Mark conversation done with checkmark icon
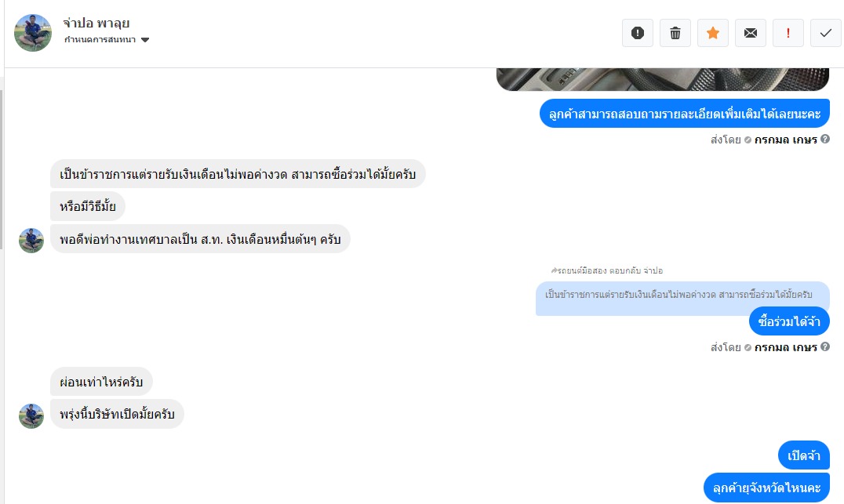The image size is (844, 504). pyautogui.click(x=825, y=33)
